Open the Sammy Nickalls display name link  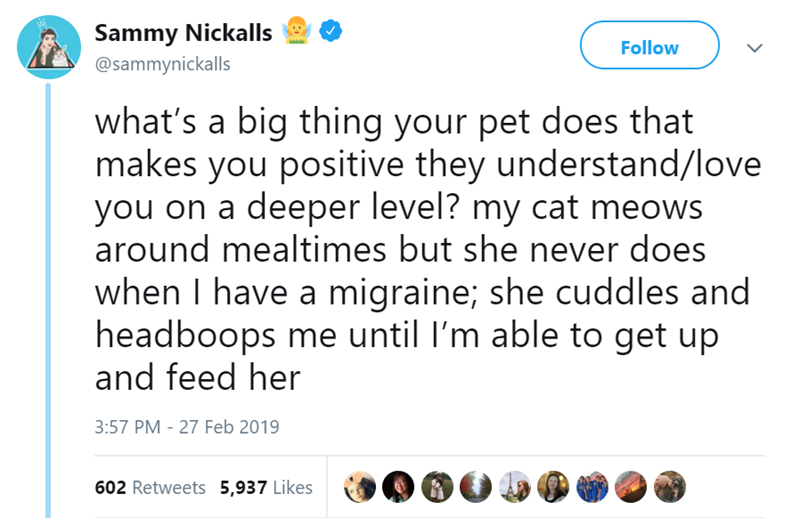(183, 33)
